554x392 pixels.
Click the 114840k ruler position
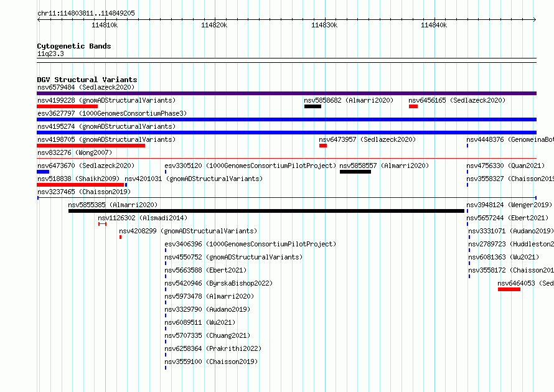coord(434,25)
